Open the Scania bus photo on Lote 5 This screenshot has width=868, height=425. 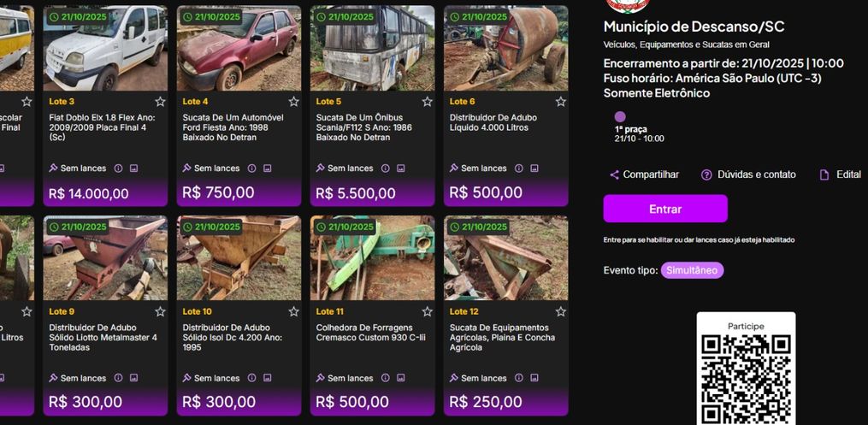pyautogui.click(x=372, y=49)
